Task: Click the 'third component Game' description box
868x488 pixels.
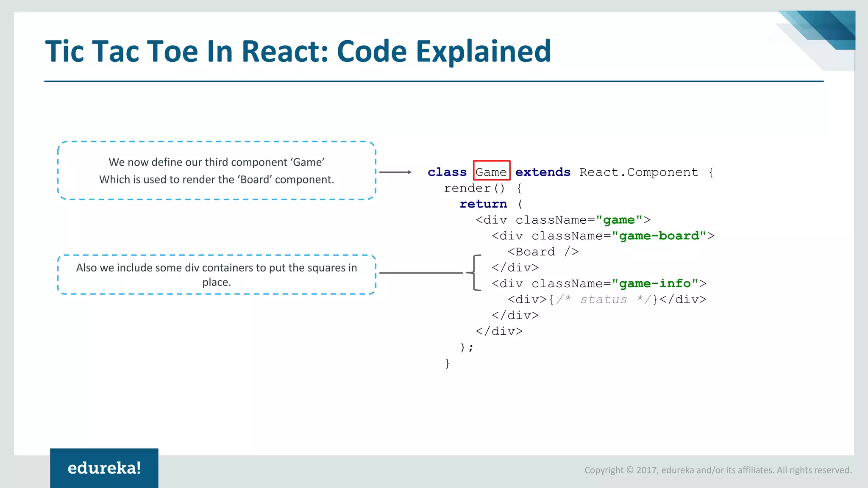Action: point(217,171)
